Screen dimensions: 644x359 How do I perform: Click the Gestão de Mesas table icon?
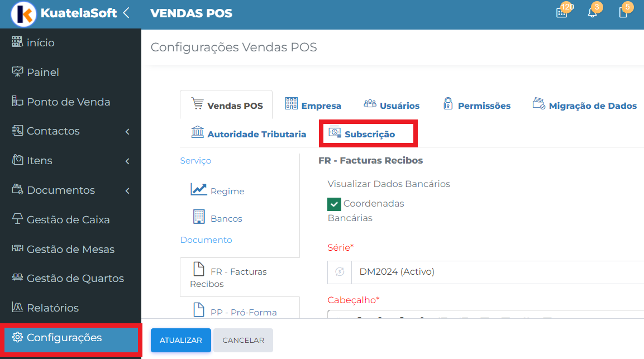click(x=17, y=248)
